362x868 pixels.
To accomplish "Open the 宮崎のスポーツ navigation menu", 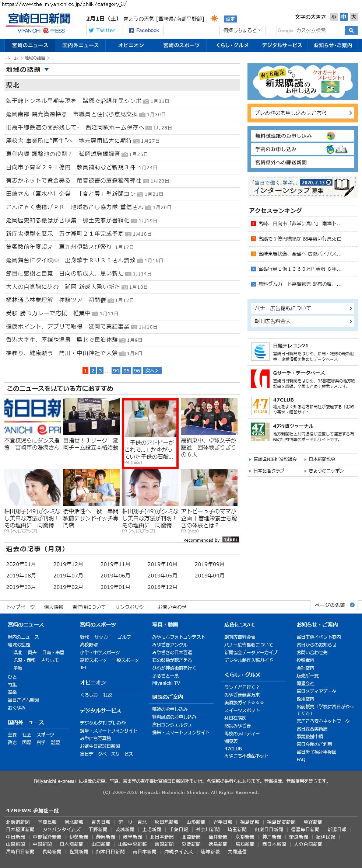I will [181, 45].
